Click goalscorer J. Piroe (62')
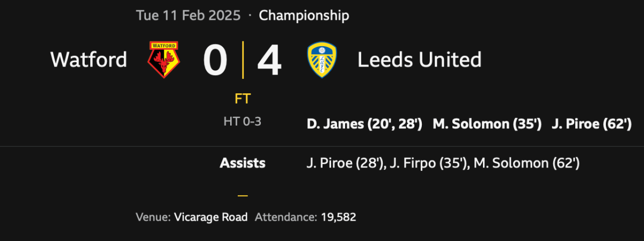This screenshot has width=644, height=241. tap(591, 124)
